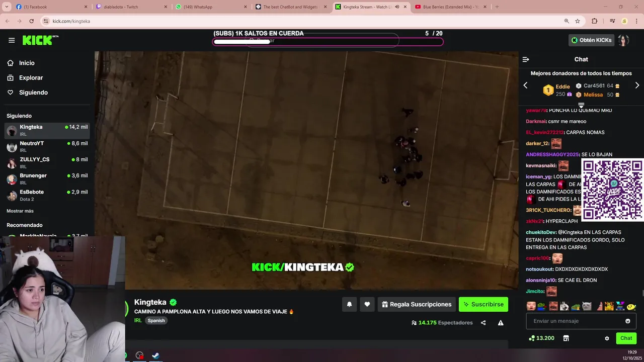The height and width of the screenshot is (362, 644).
Task: Open the chat settings gear icon
Action: tap(607, 338)
